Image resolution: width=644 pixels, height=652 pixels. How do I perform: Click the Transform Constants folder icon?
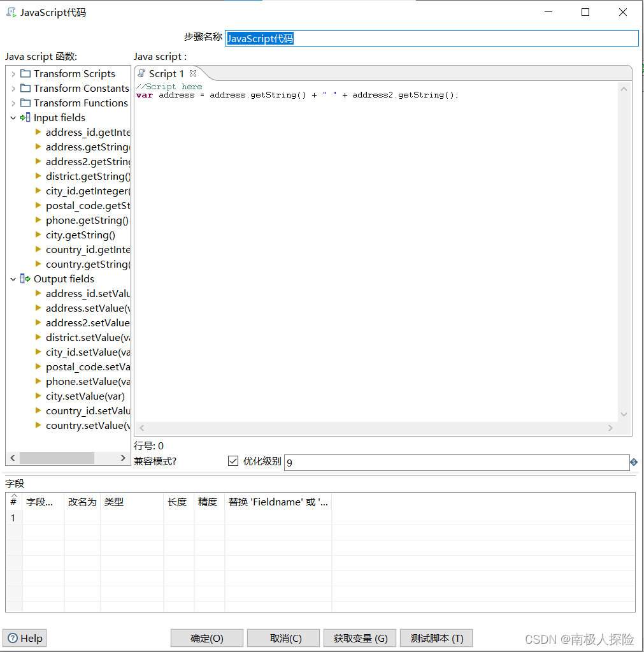tap(25, 88)
